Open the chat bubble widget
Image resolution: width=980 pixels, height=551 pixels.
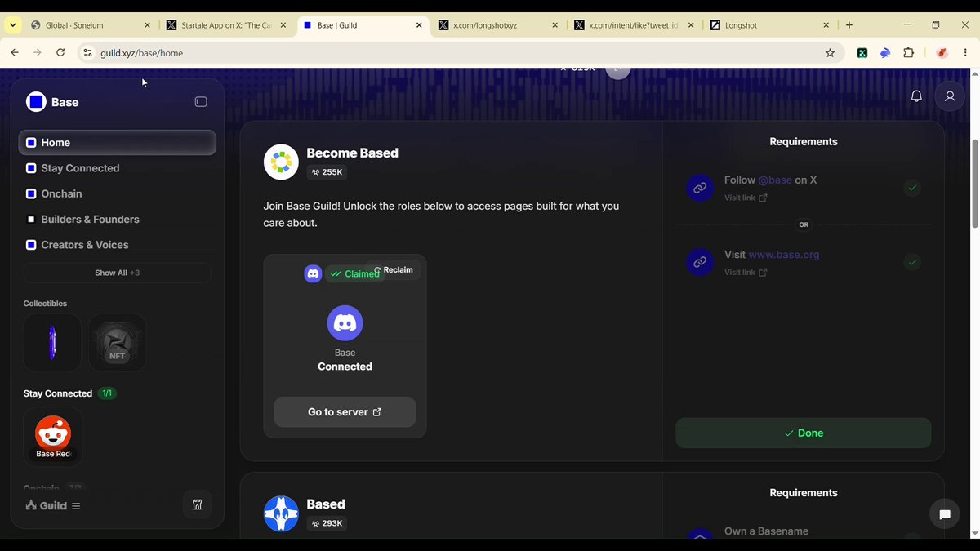pyautogui.click(x=944, y=514)
